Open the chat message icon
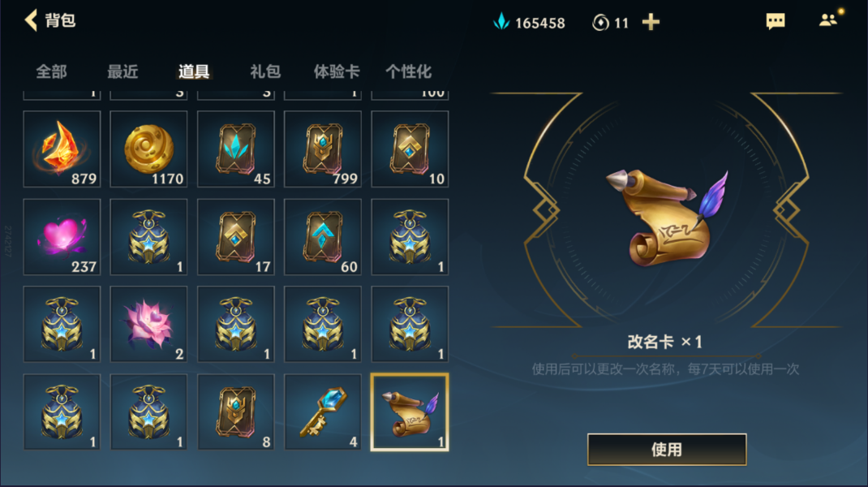868x487 pixels. click(x=775, y=22)
